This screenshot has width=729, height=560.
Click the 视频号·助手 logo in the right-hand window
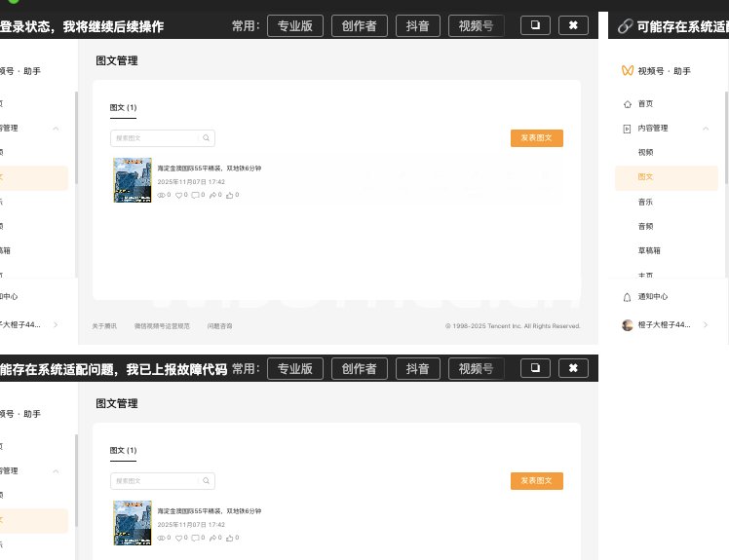pos(628,71)
